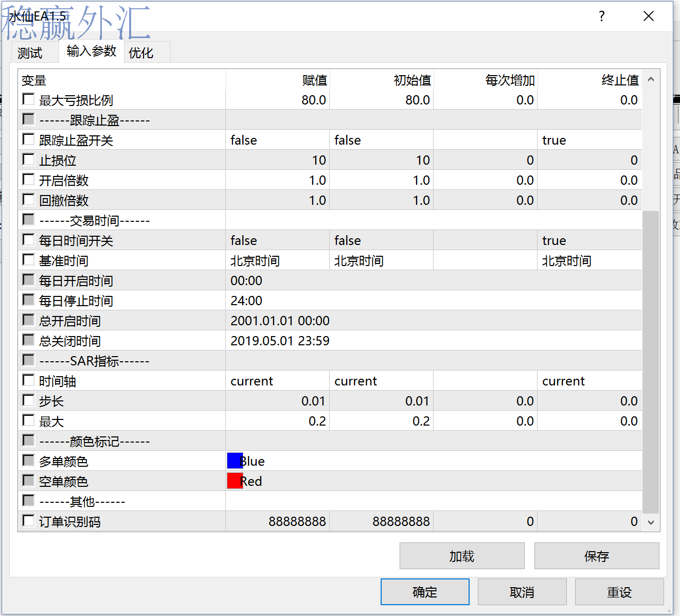The width and height of the screenshot is (680, 616).
Task: Enable the 止损位 checkbox
Action: tap(29, 160)
